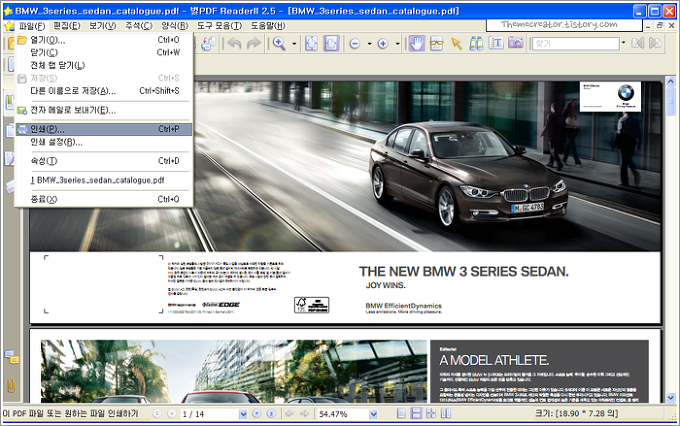Open the 편집(E) menu

[67, 26]
